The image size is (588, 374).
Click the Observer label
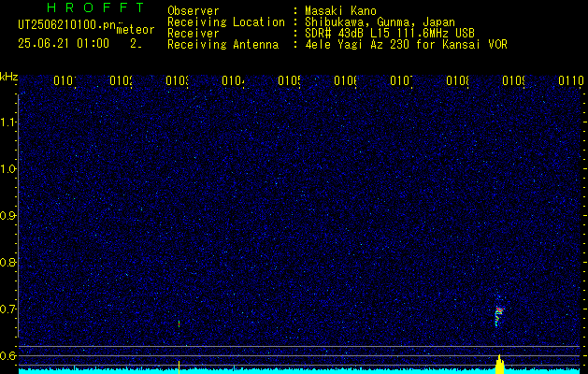[194, 11]
